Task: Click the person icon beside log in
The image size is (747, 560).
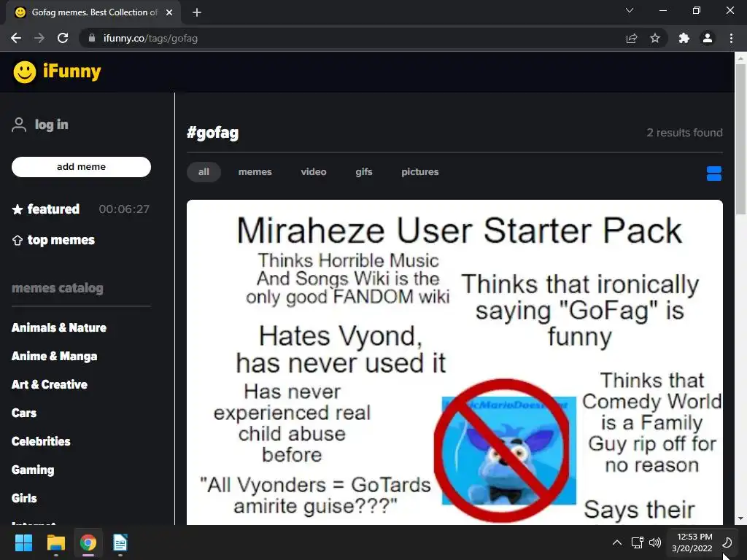Action: [19, 125]
